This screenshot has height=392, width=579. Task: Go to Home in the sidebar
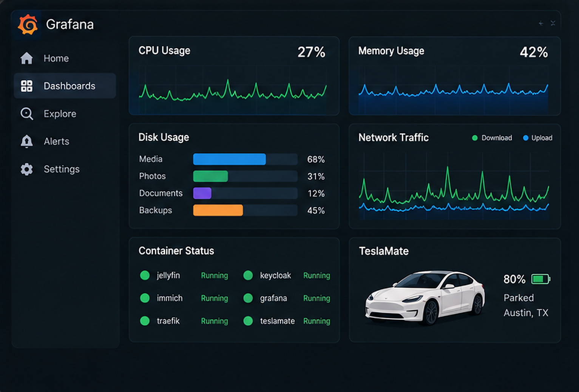65,58
